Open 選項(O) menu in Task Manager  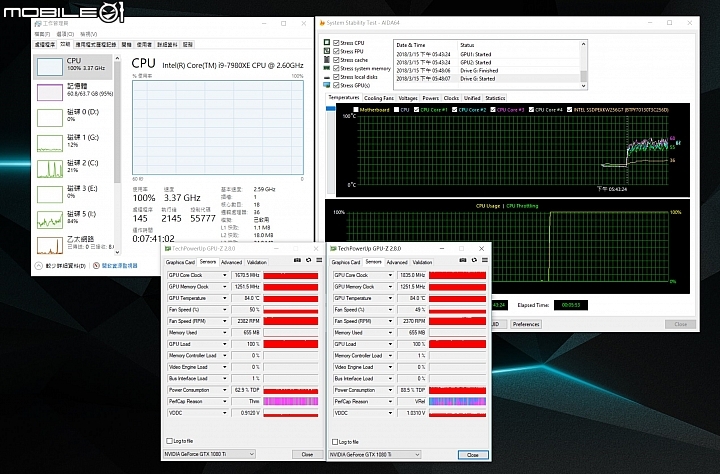click(65, 34)
